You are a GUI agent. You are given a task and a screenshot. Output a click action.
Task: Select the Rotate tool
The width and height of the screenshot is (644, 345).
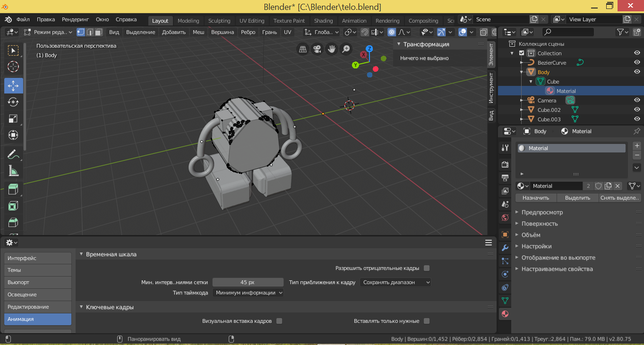click(13, 102)
